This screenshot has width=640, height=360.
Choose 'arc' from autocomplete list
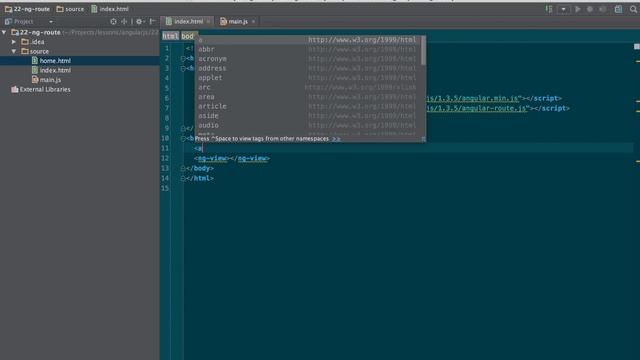308,87
